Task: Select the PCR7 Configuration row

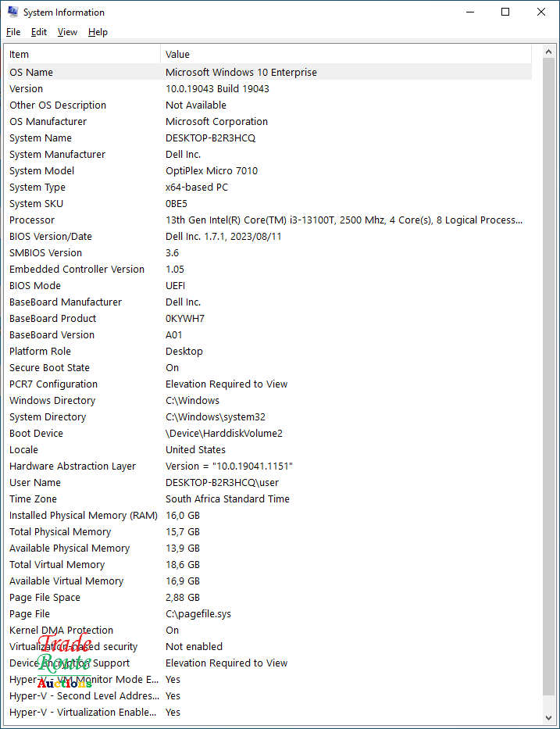Action: tap(268, 384)
